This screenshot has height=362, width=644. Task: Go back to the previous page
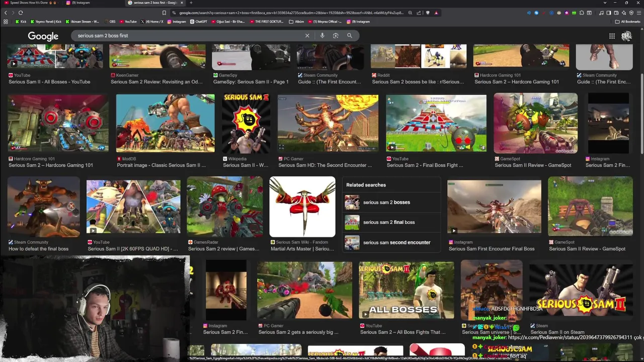6,13
